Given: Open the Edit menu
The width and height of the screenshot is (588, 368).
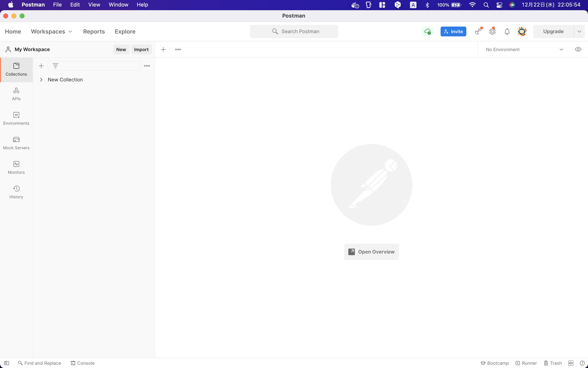Looking at the screenshot, I should click(75, 5).
